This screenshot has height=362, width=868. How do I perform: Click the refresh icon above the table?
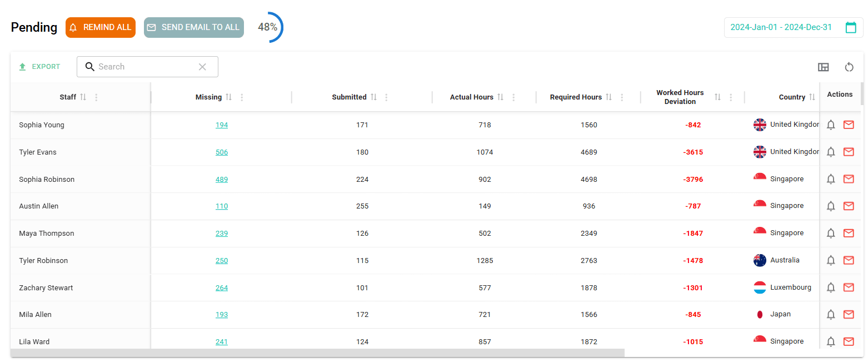849,67
